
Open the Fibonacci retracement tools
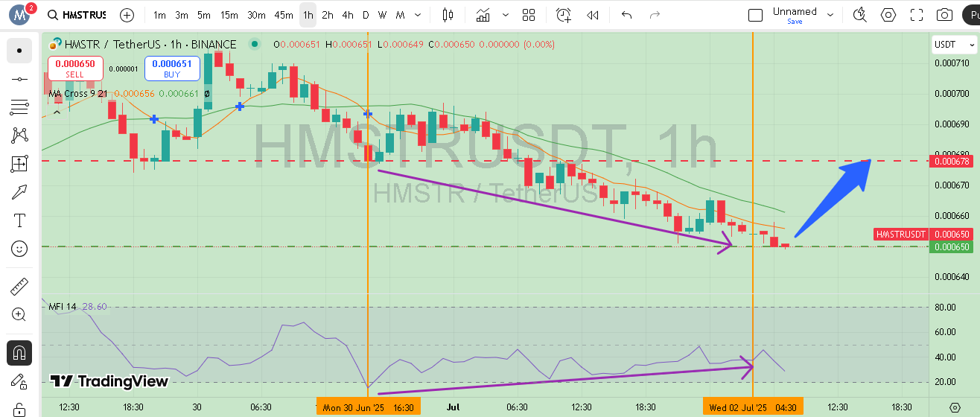click(x=19, y=107)
